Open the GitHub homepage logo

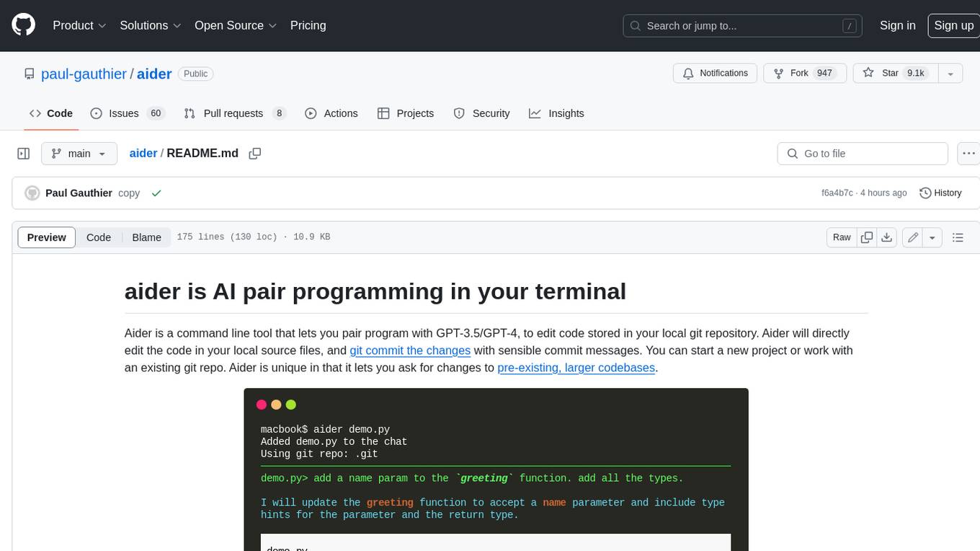point(23,25)
